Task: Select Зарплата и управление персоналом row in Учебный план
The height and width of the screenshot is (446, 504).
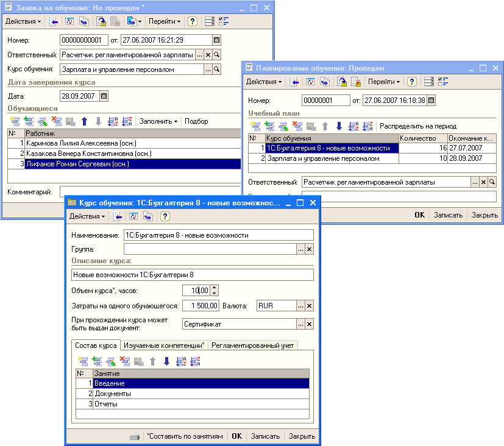Action: pos(372,158)
